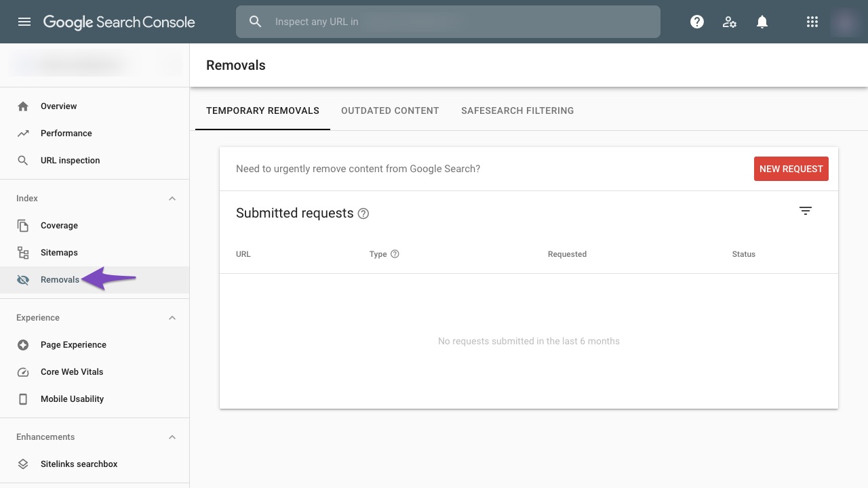Click the Index section label
Screen dimensions: 868x488
[x=27, y=199]
